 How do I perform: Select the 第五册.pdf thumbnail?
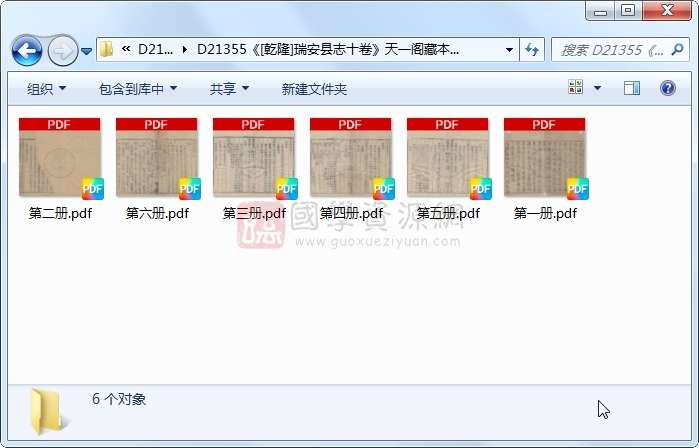click(x=448, y=157)
